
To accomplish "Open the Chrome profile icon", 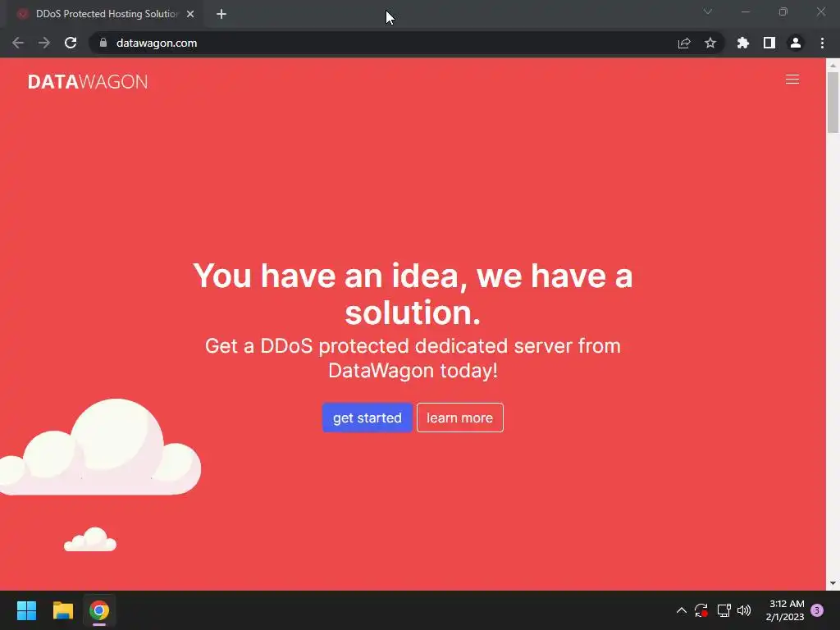I will 796,43.
